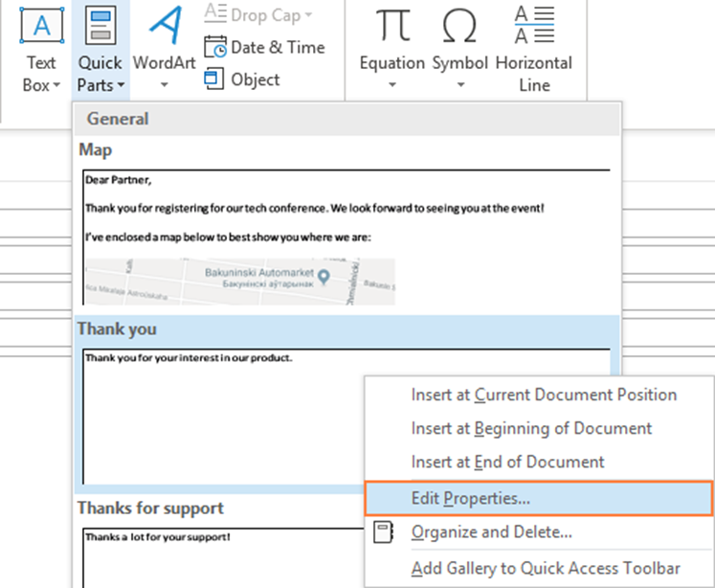Image resolution: width=715 pixels, height=588 pixels.
Task: Click the map image in Map preview
Action: [x=240, y=282]
